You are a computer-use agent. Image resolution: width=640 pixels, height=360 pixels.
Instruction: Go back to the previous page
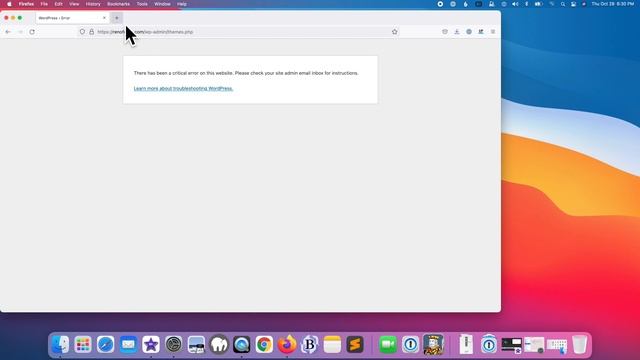pyautogui.click(x=8, y=32)
